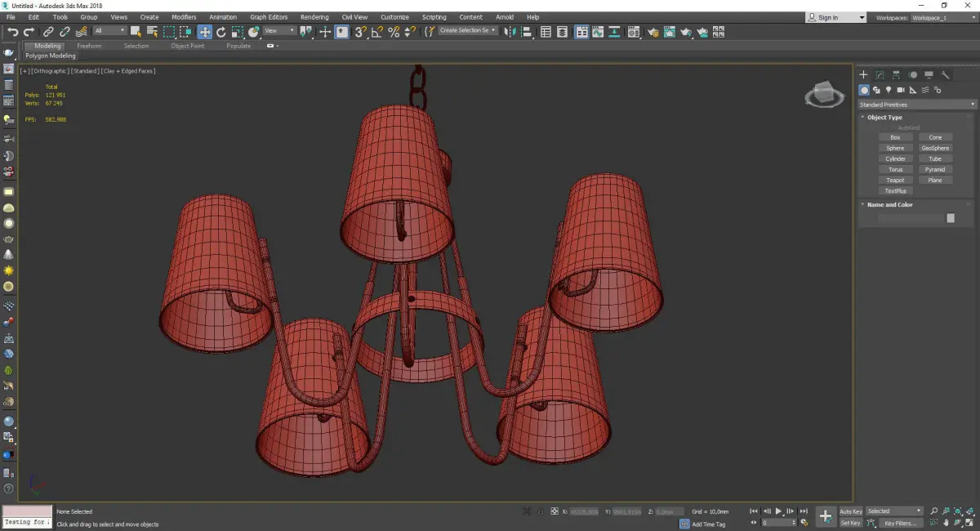Activate the Select and Scale tool
This screenshot has width=980, height=531.
click(x=237, y=32)
